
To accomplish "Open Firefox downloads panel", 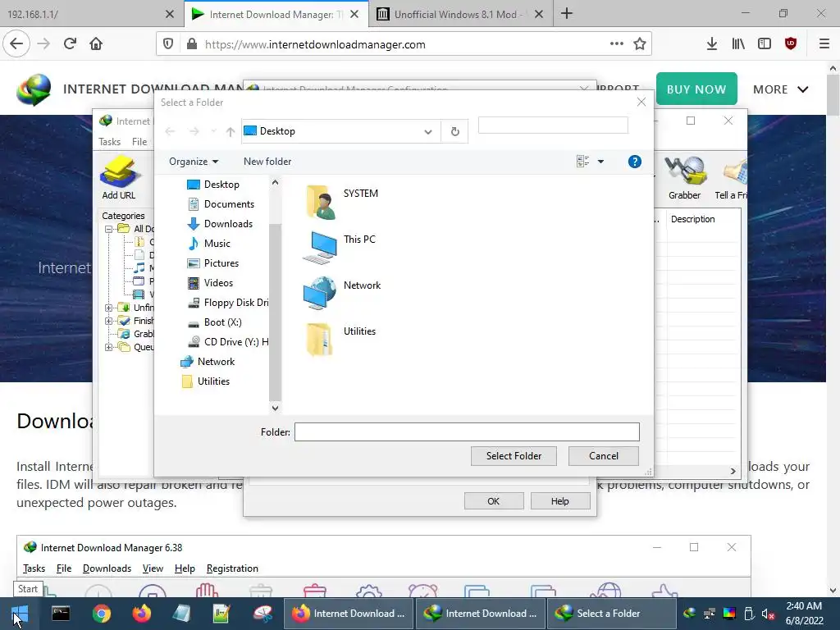I will pyautogui.click(x=712, y=44).
